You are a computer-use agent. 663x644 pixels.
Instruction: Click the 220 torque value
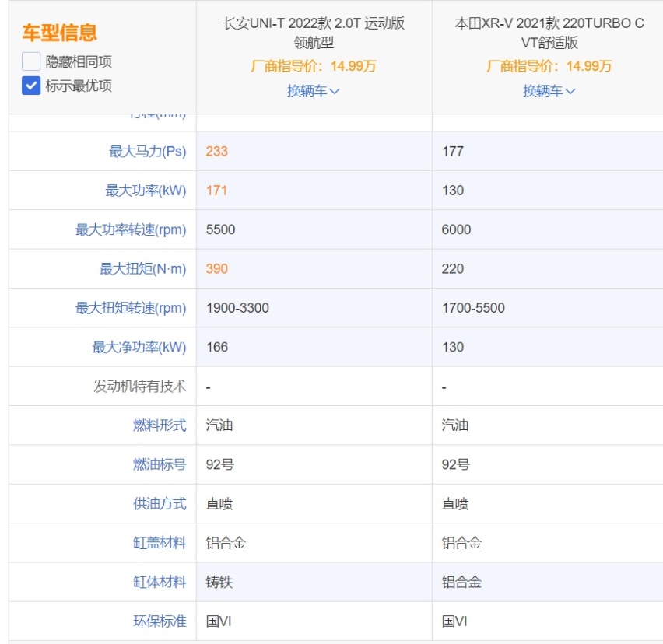point(453,269)
